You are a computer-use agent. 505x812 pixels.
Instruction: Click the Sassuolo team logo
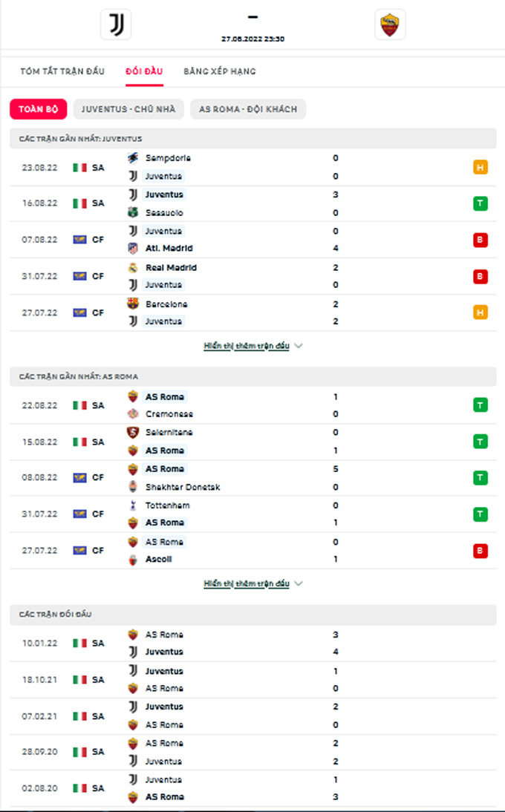(x=133, y=212)
